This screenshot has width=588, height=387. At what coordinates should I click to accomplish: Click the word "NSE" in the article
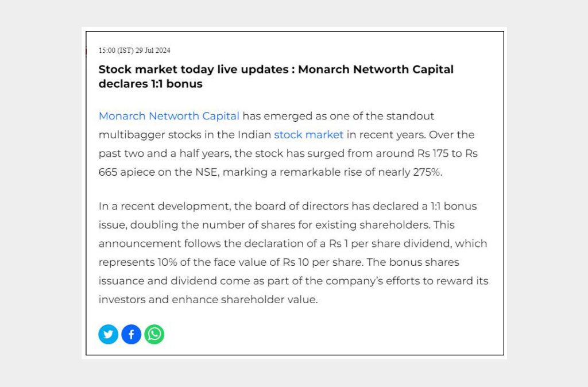tap(207, 172)
